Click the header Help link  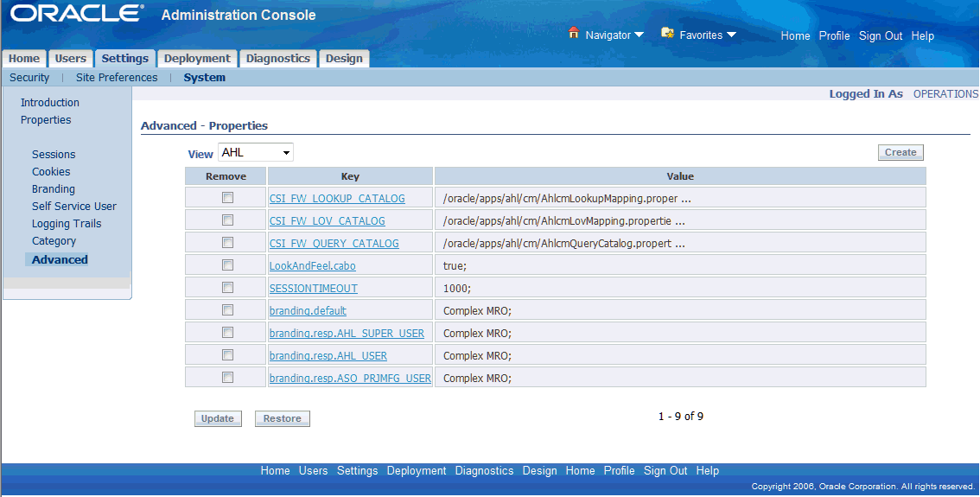[x=922, y=36]
